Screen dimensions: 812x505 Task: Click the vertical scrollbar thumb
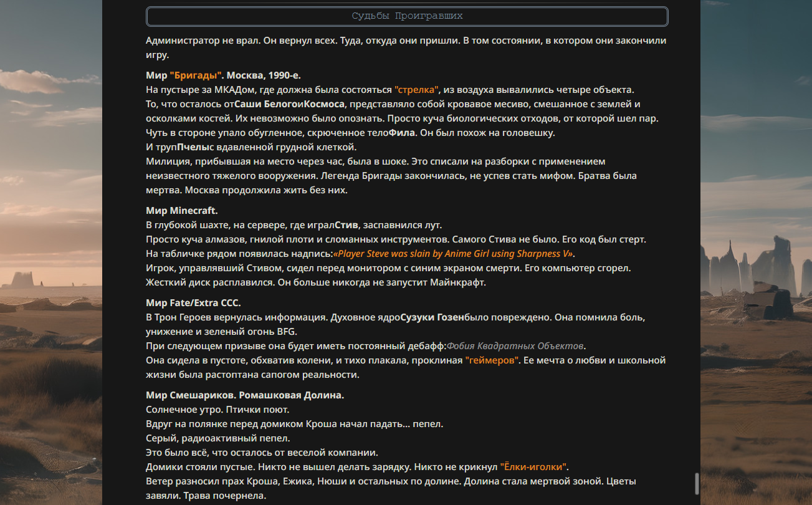697,484
